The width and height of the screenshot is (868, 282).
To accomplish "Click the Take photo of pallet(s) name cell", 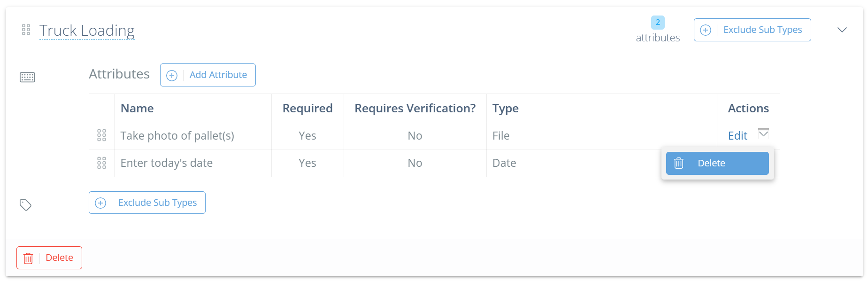I will click(x=177, y=136).
